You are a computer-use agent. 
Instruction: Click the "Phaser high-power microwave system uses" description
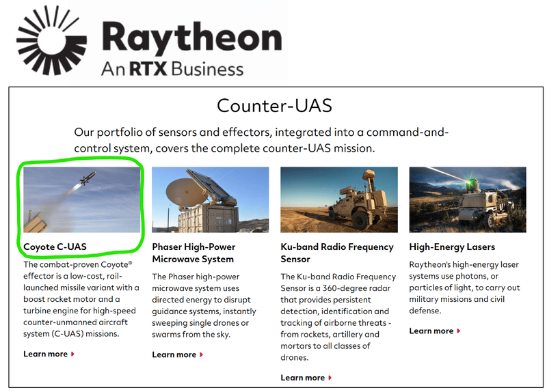pyautogui.click(x=204, y=305)
